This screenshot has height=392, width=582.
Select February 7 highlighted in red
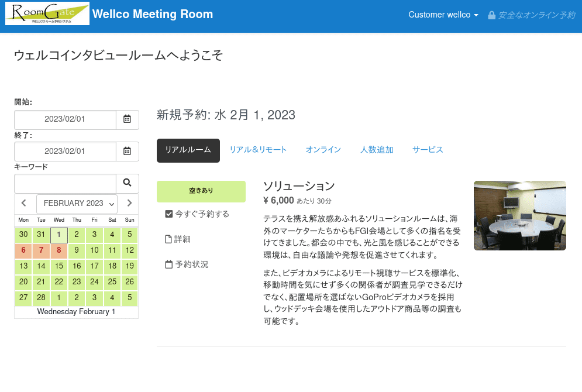41,250
